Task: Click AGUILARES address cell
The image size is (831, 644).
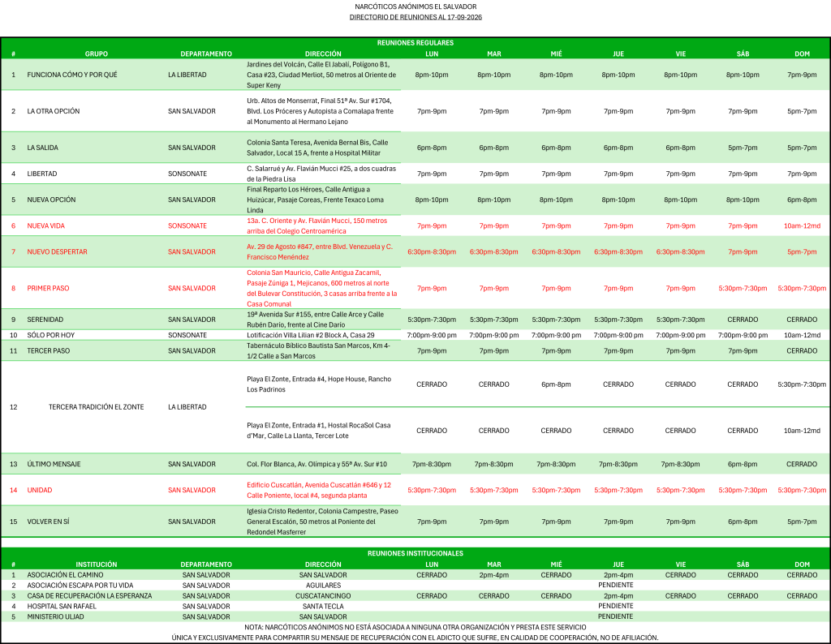Action: coord(323,586)
